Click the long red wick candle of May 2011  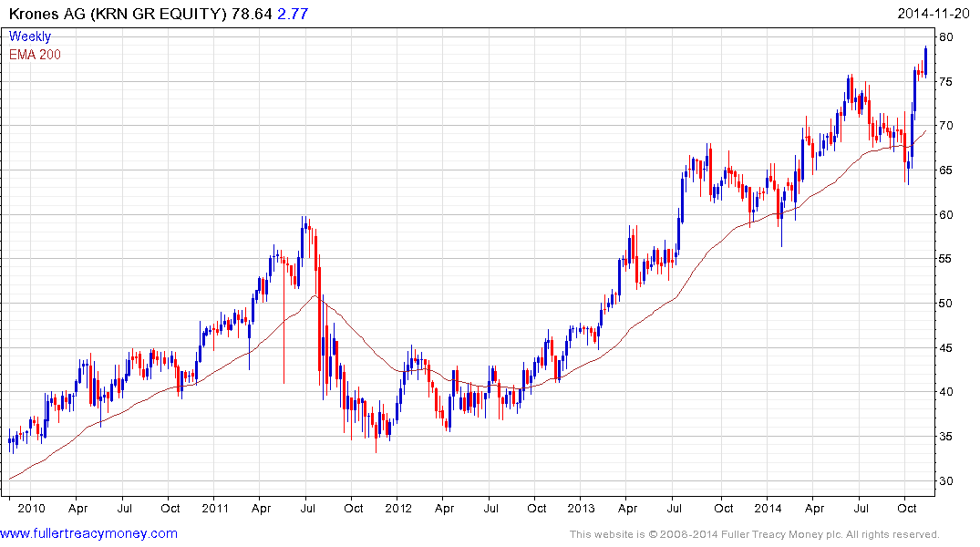284,319
